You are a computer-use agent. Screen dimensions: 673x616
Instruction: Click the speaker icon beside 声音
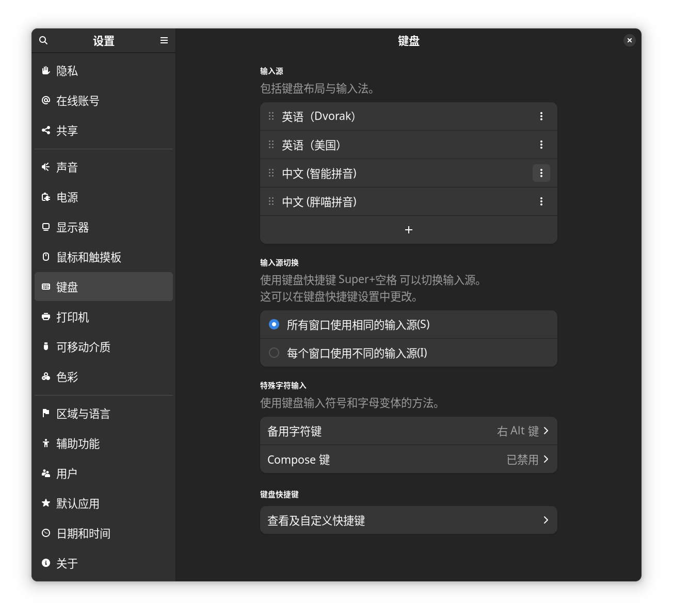46,167
